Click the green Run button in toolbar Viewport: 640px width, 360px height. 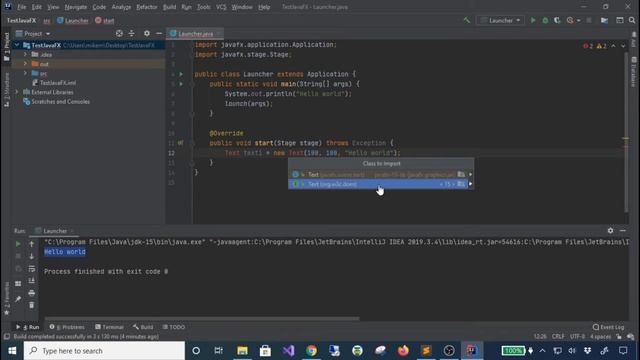[x=533, y=20]
